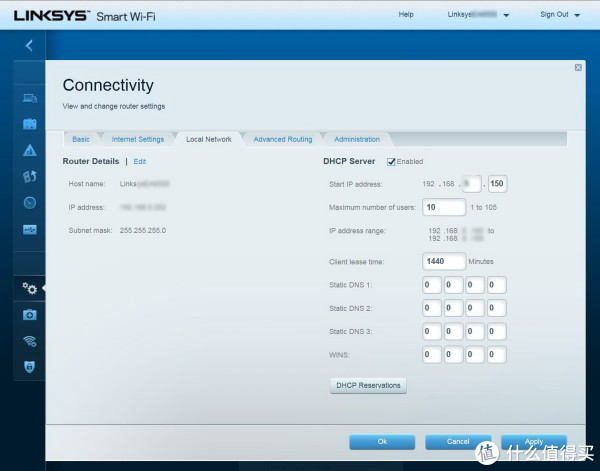The height and width of the screenshot is (471, 600).
Task: Open Troubleshooting medkit icon
Action: click(29, 315)
